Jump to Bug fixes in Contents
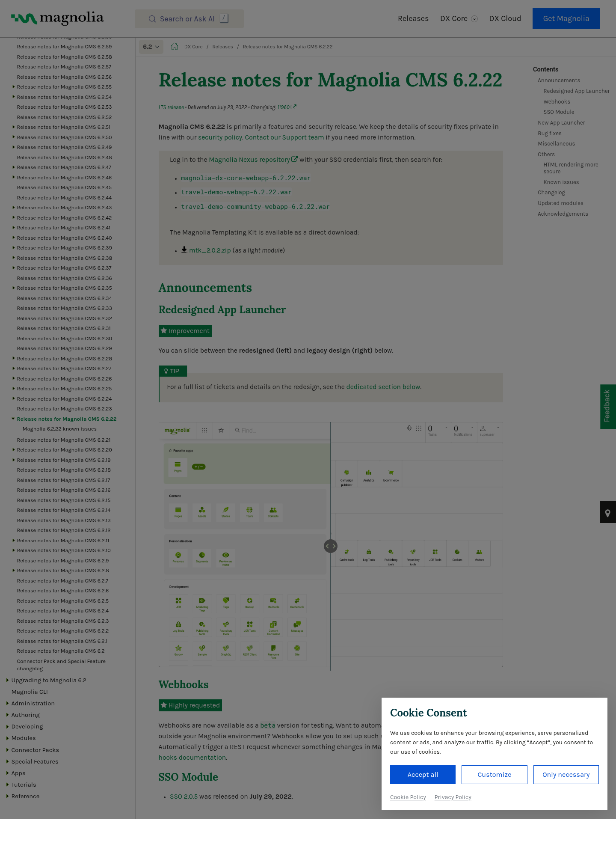The image size is (616, 856). click(550, 134)
